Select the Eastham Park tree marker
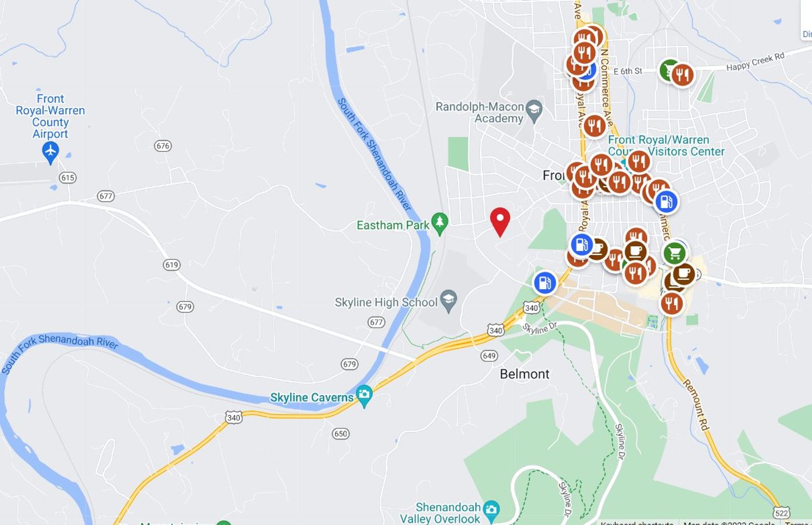 439,223
